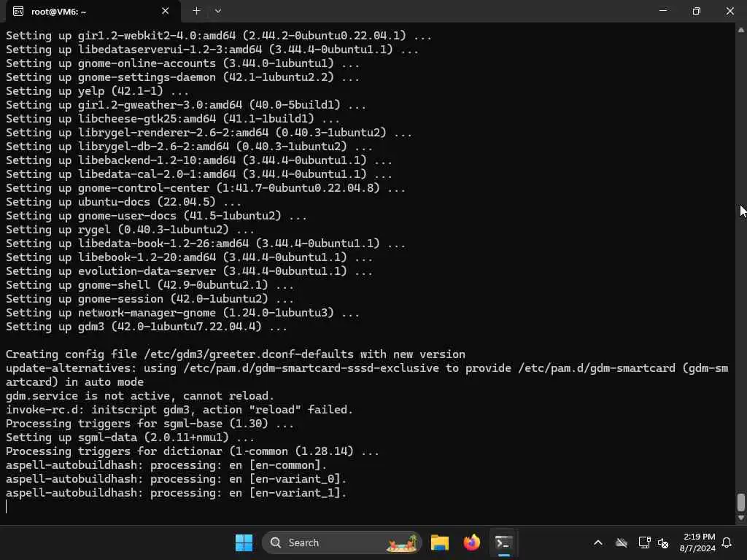Click 'Setting up gnome-user-docs' line
The height and width of the screenshot is (560, 747).
(x=156, y=216)
